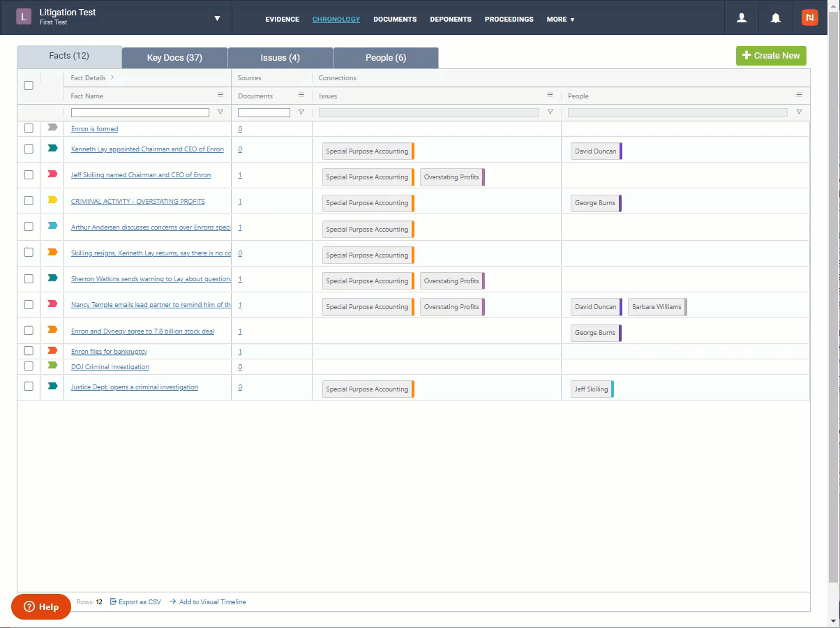Click the orange flag on Skilling resigns row
The width and height of the screenshot is (840, 628).
52,252
